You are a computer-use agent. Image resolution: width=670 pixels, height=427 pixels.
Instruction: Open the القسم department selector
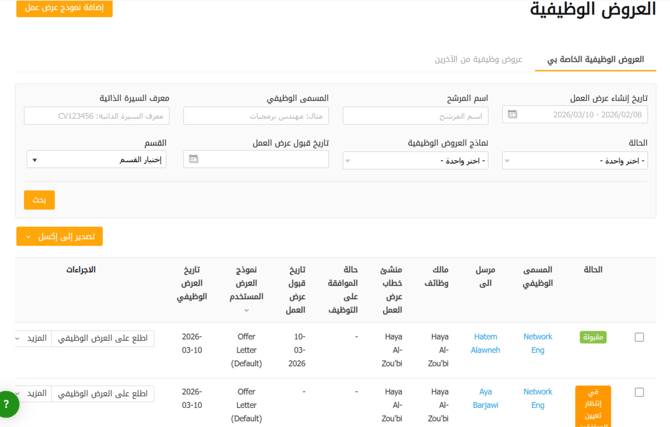(x=96, y=160)
